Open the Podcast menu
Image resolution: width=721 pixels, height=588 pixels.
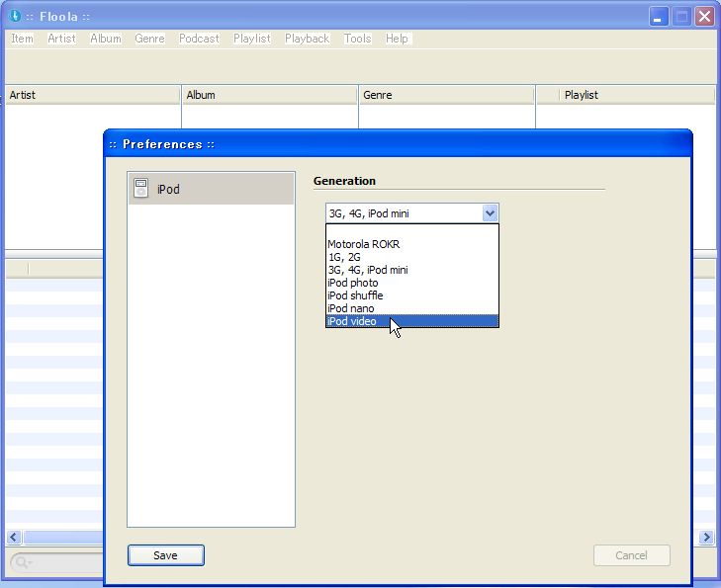[199, 39]
